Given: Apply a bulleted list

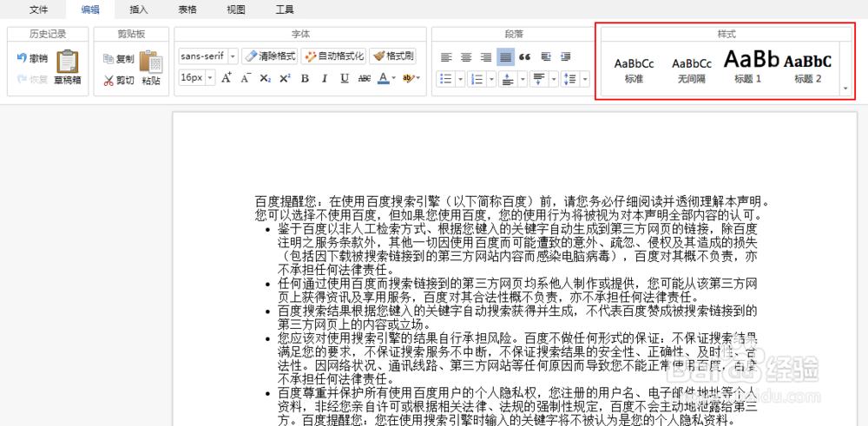Looking at the screenshot, I should click(x=445, y=79).
